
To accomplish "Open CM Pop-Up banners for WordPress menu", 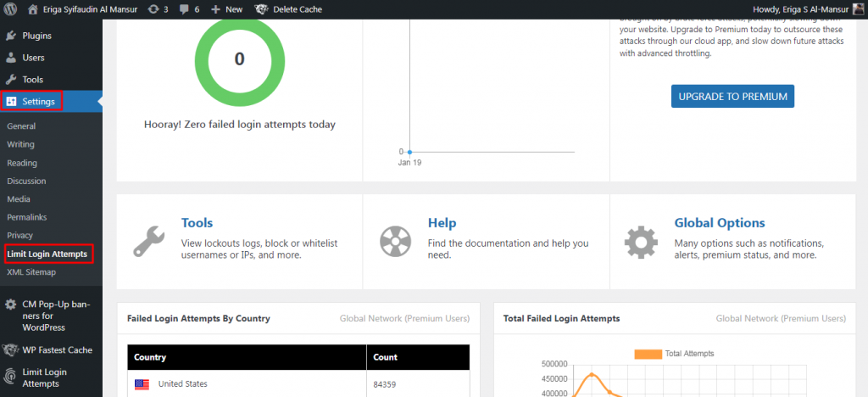I will tap(56, 316).
